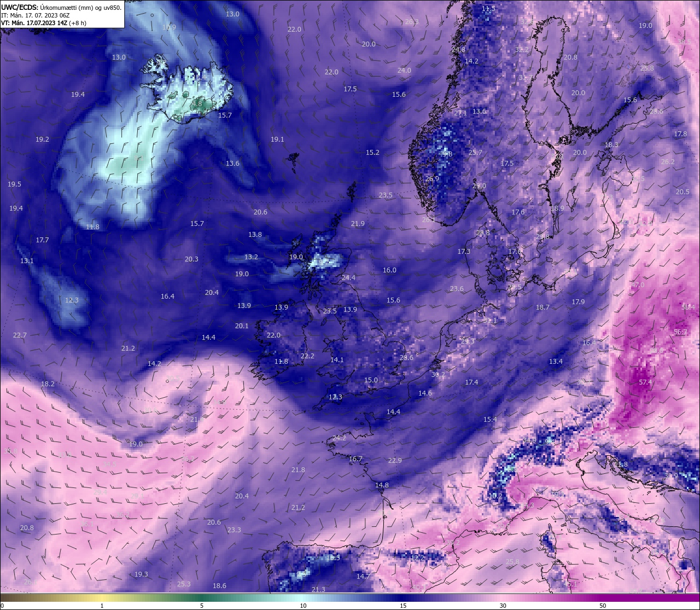
Task: Click the 15.0 value over southern England
Action: click(x=371, y=380)
